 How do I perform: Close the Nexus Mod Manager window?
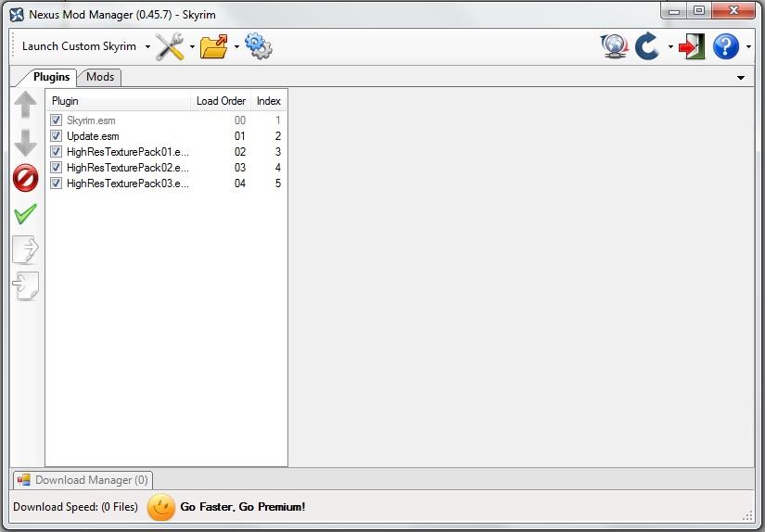click(733, 11)
